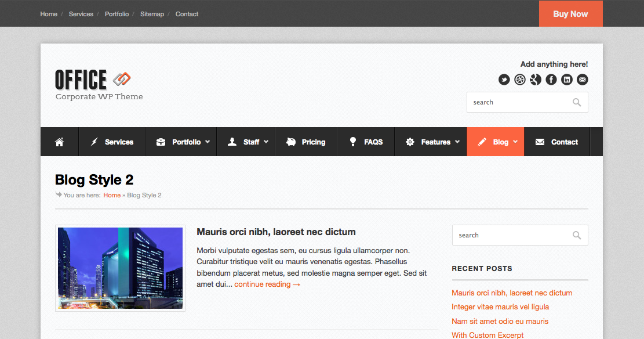This screenshot has height=339, width=644.
Task: Click Home in the top bar
Action: click(x=49, y=14)
